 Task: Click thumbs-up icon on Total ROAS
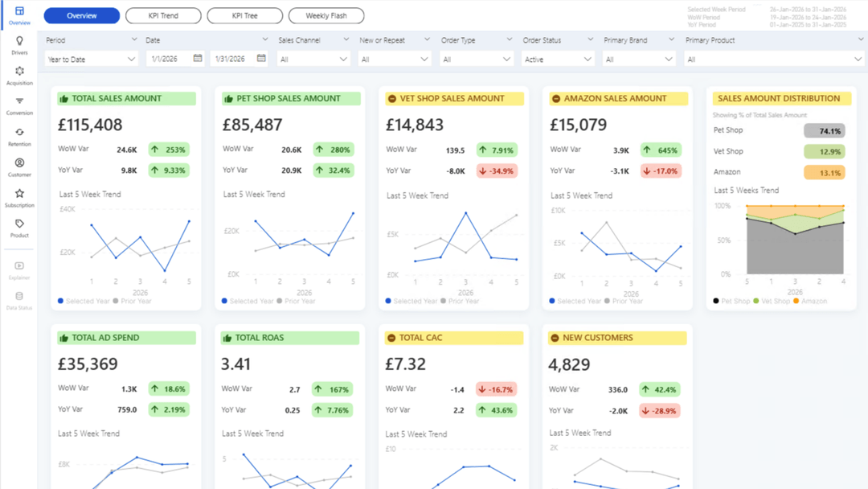click(227, 338)
